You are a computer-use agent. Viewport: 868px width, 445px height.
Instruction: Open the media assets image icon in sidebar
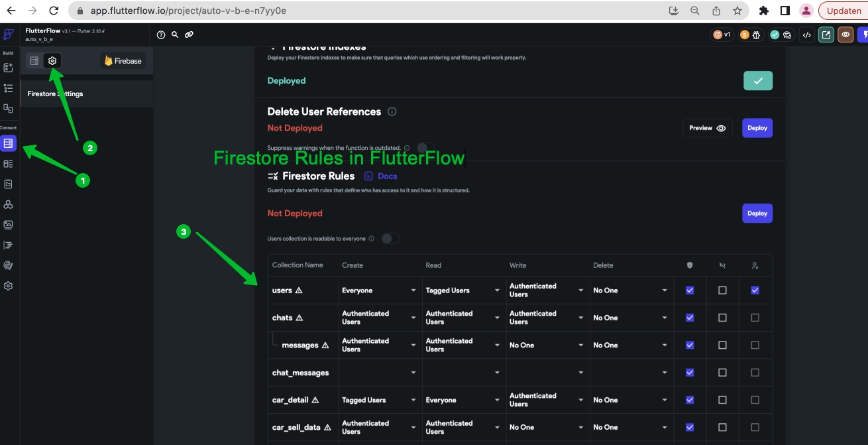[8, 225]
